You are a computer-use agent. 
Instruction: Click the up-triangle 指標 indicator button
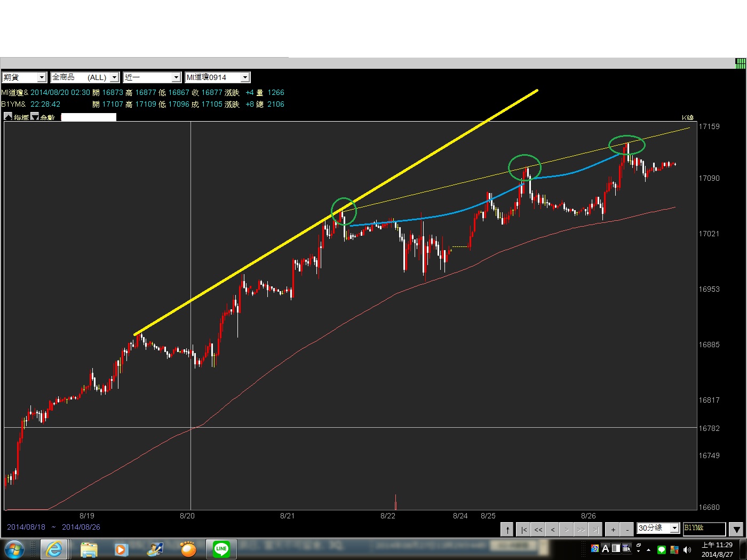[8, 116]
